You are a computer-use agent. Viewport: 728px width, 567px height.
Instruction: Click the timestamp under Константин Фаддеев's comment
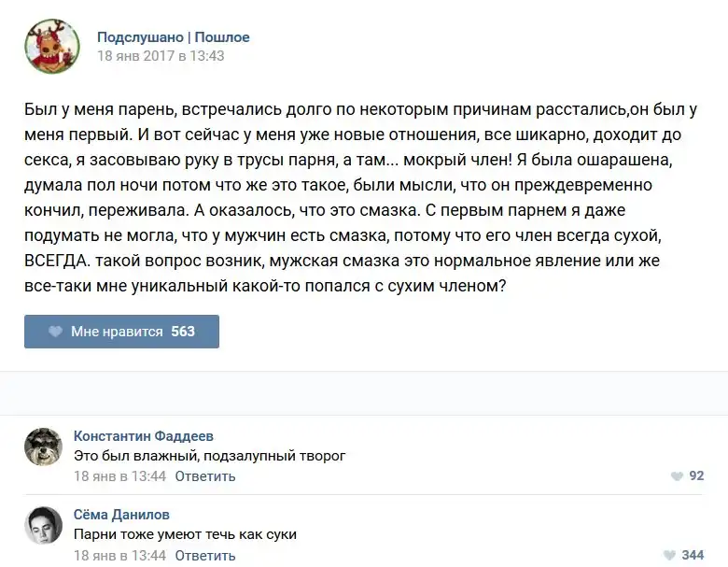[x=119, y=476]
